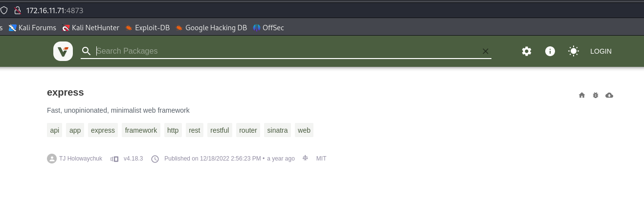Click the LOGIN button
Image resolution: width=644 pixels, height=222 pixels.
[x=600, y=51]
